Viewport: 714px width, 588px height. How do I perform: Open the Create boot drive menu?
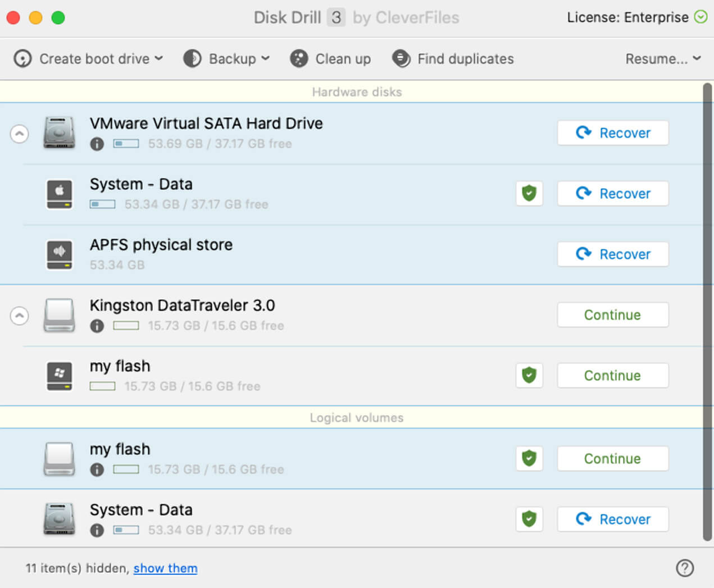[x=88, y=58]
